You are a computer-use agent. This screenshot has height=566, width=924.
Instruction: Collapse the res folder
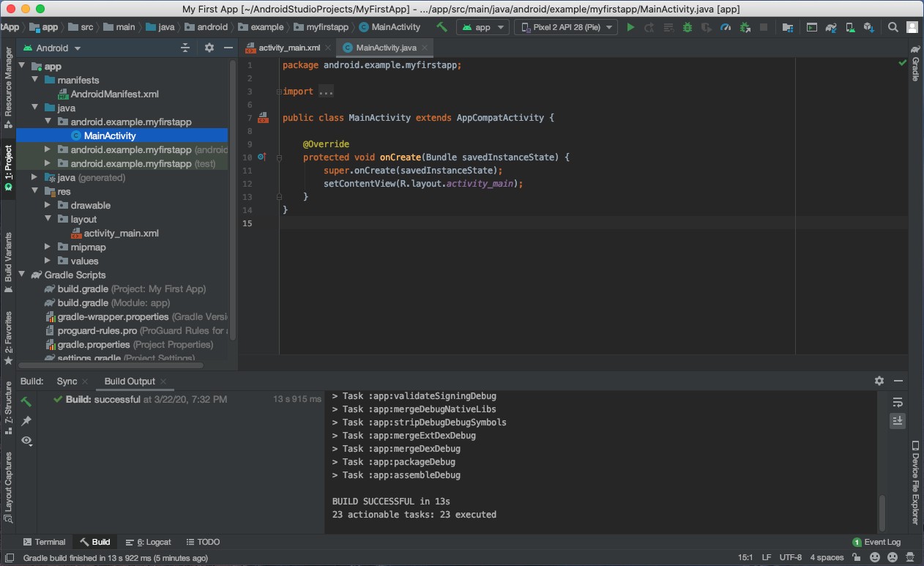tap(34, 192)
